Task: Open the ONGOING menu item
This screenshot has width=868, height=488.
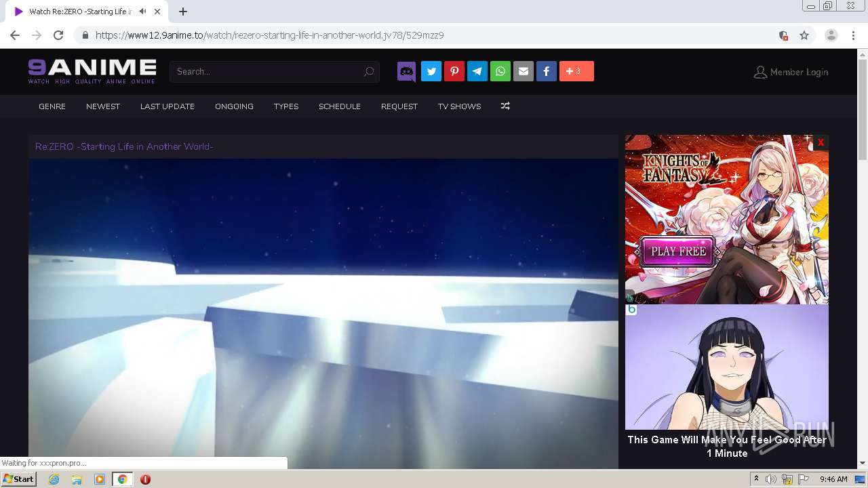Action: tap(234, 106)
